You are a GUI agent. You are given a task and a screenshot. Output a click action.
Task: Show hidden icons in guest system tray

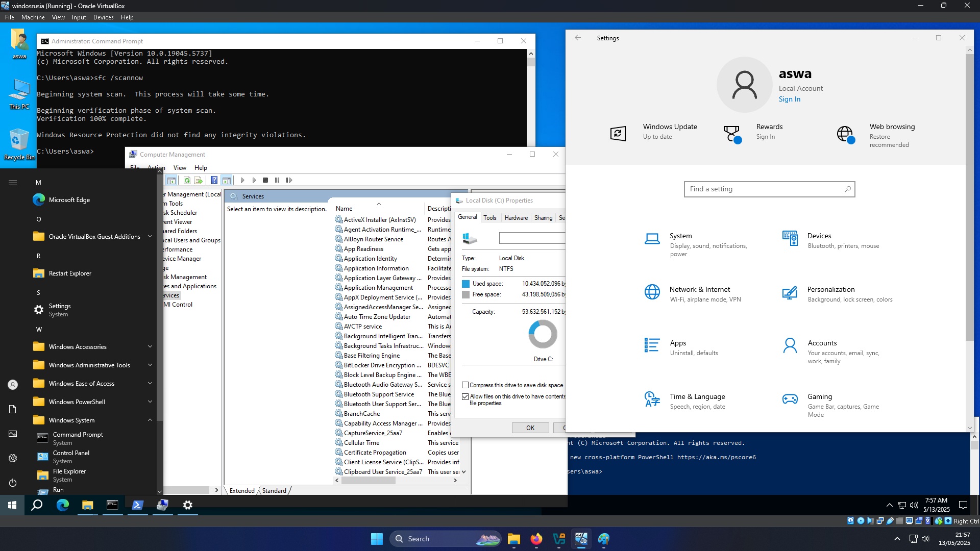click(890, 505)
